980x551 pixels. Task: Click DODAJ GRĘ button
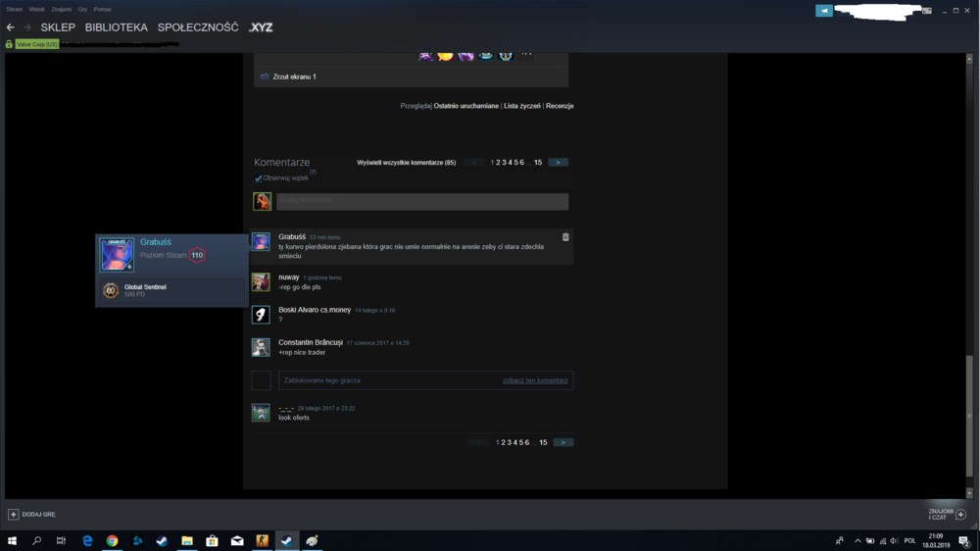click(x=31, y=514)
